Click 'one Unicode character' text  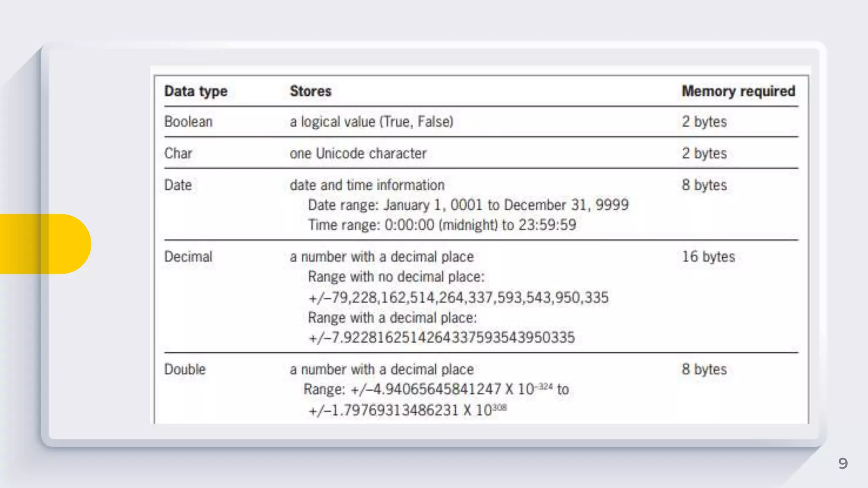pos(358,153)
